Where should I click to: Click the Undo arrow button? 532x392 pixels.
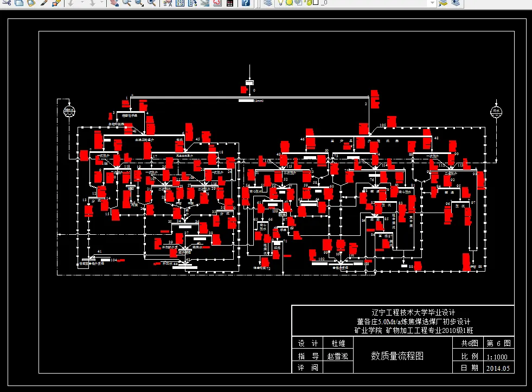point(71,3)
